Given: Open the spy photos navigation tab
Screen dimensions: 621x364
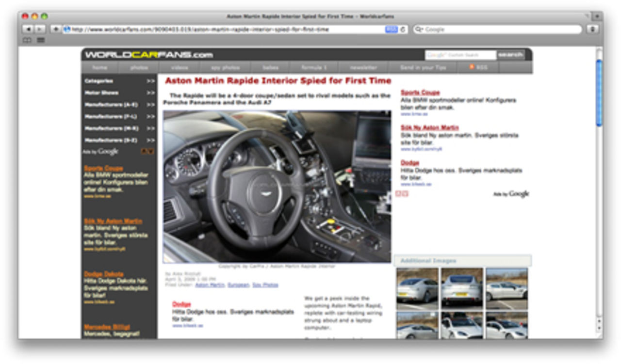Looking at the screenshot, I should [x=225, y=67].
